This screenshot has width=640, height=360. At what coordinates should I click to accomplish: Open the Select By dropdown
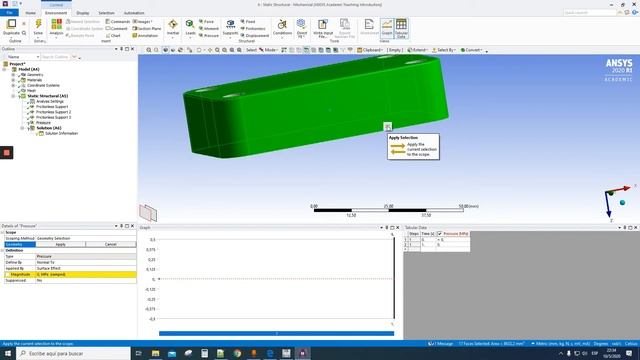pyautogui.click(x=444, y=50)
